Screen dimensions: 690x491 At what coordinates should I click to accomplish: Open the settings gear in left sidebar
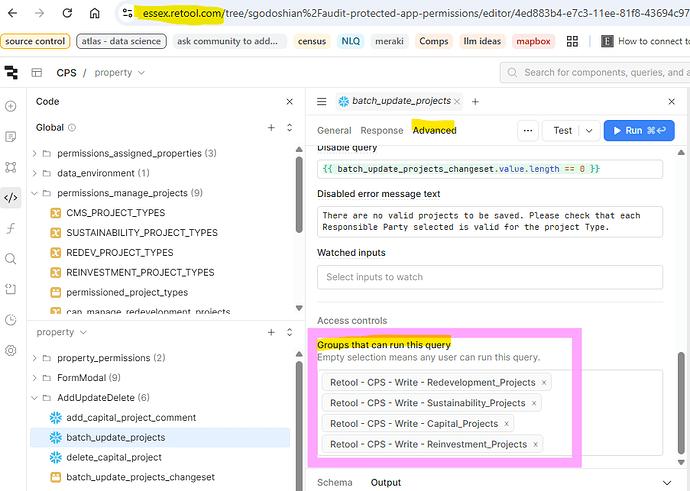coord(11,351)
